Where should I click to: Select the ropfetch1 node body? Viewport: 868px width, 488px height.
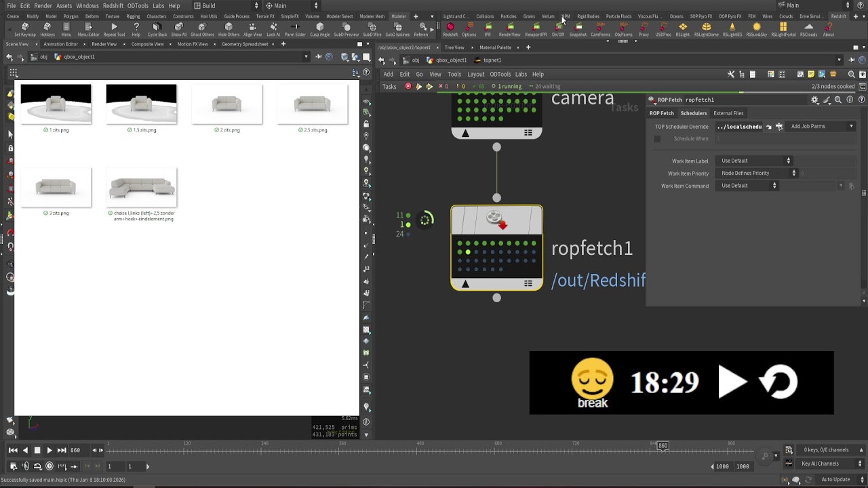tap(496, 247)
